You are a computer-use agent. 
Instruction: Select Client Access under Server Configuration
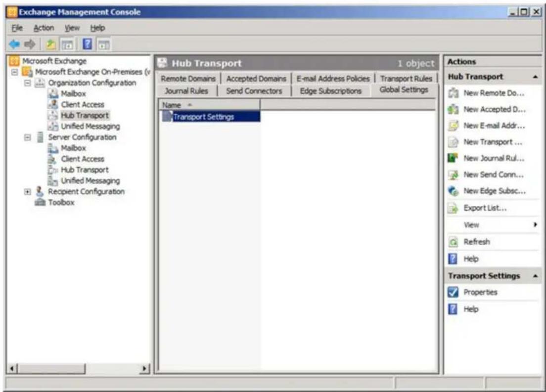(83, 159)
